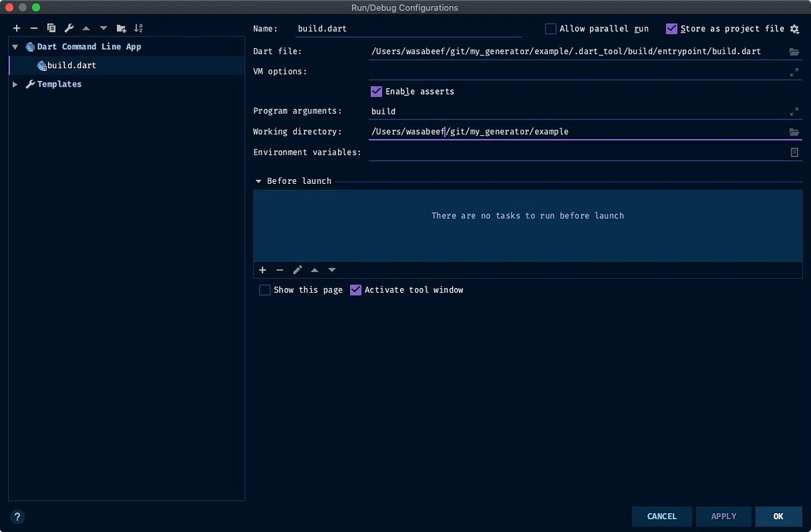
Task: Expand the Program arguments field
Action: tap(794, 112)
